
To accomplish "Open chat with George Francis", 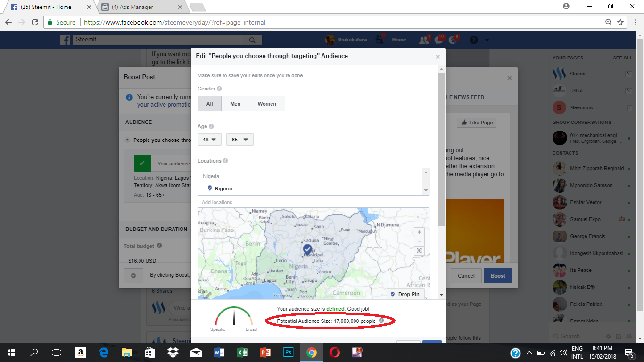I will pyautogui.click(x=593, y=236).
